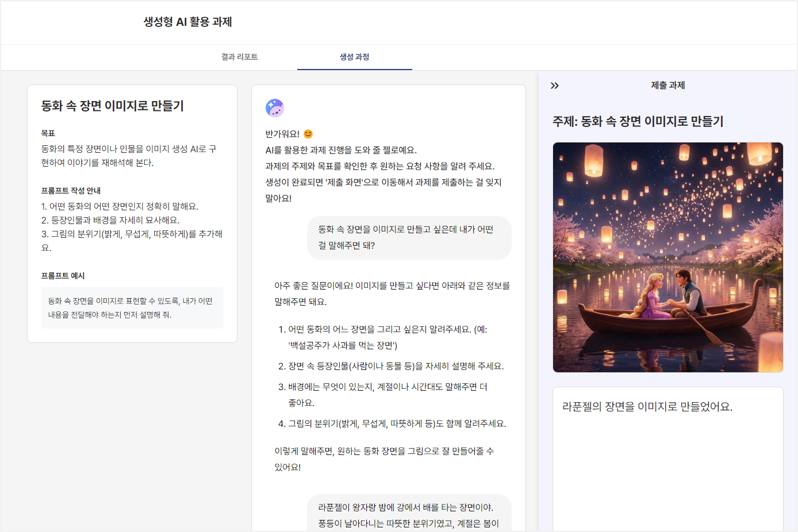798x532 pixels.
Task: Collapse the 제출 과제 panel with double-chevron icon
Action: (555, 86)
